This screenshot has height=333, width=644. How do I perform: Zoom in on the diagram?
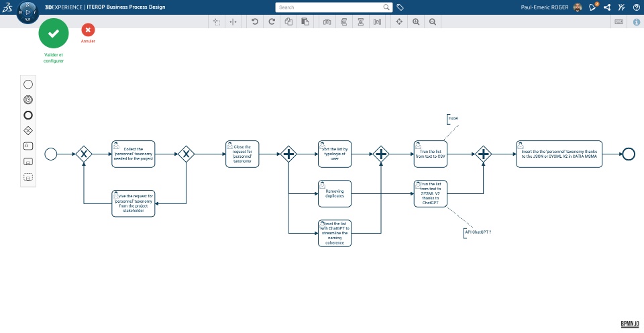coord(416,22)
